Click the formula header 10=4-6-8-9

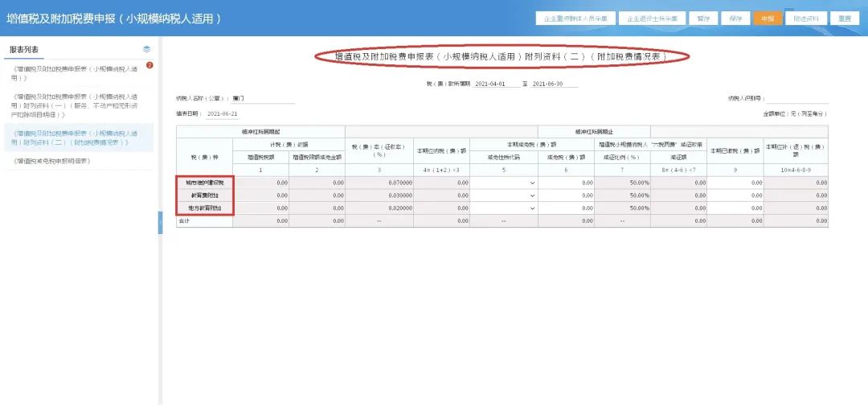pyautogui.click(x=796, y=170)
